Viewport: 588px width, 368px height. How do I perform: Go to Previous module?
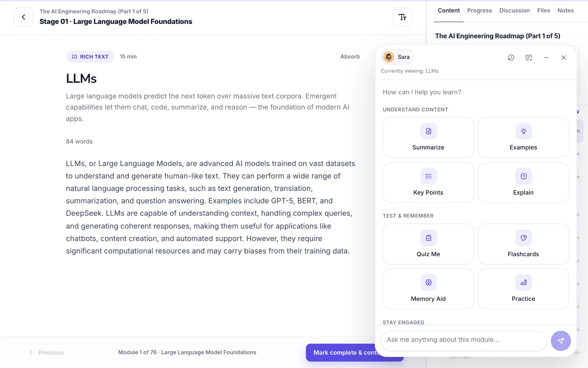click(x=46, y=353)
